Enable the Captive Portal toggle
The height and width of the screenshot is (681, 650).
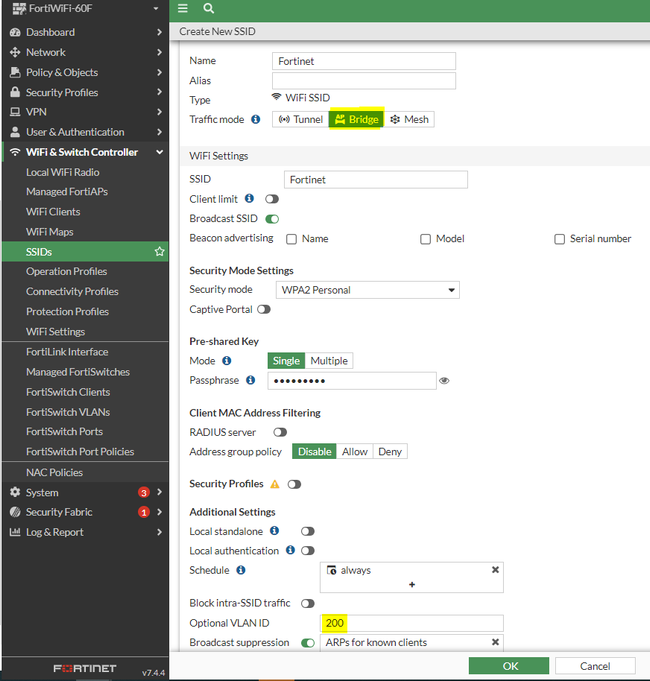(264, 309)
